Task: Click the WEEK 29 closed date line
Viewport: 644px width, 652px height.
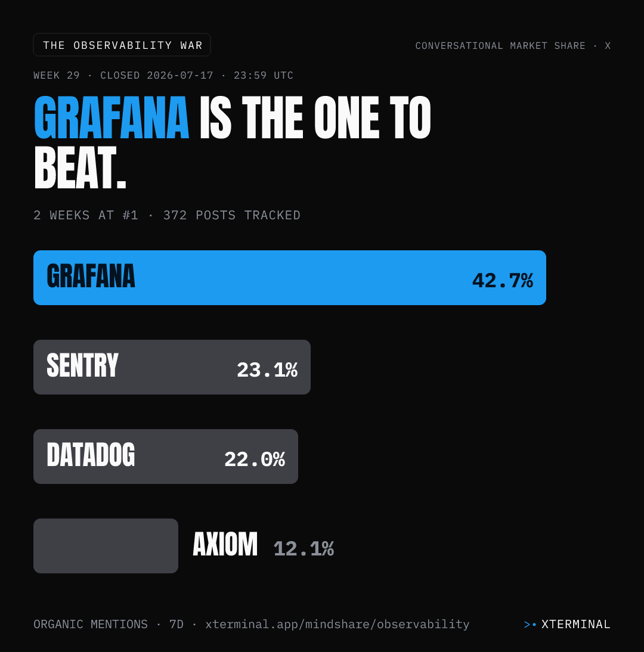Action: tap(163, 75)
